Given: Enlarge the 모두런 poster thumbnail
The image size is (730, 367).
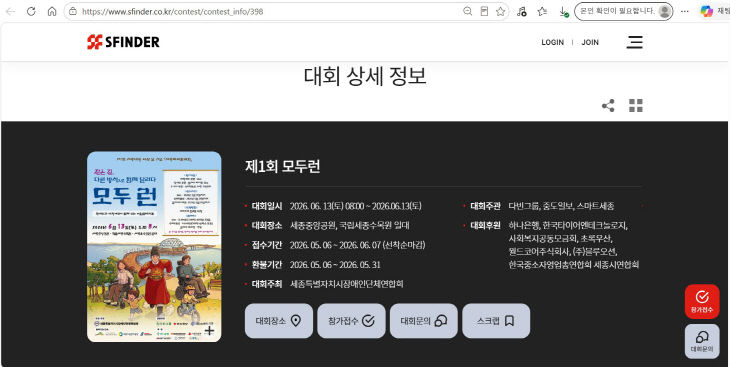Looking at the screenshot, I should coord(154,246).
